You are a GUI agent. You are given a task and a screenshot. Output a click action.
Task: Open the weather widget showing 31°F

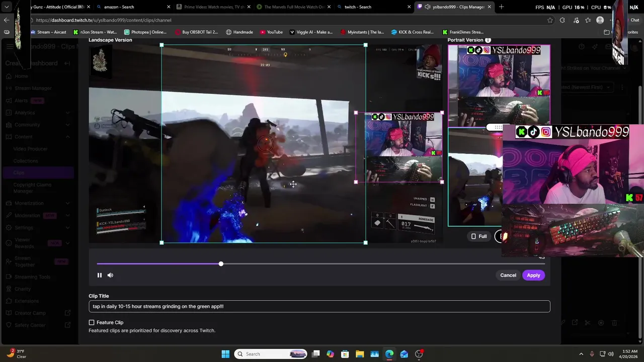point(16,354)
